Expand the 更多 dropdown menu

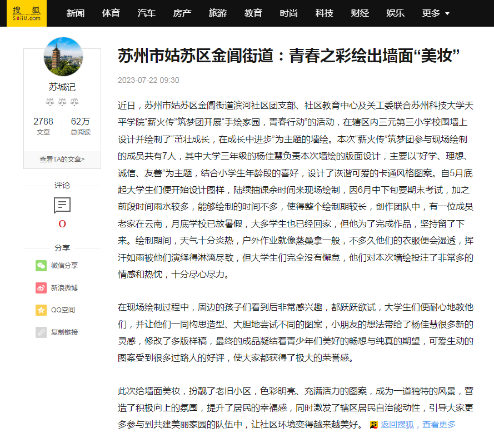coord(436,13)
